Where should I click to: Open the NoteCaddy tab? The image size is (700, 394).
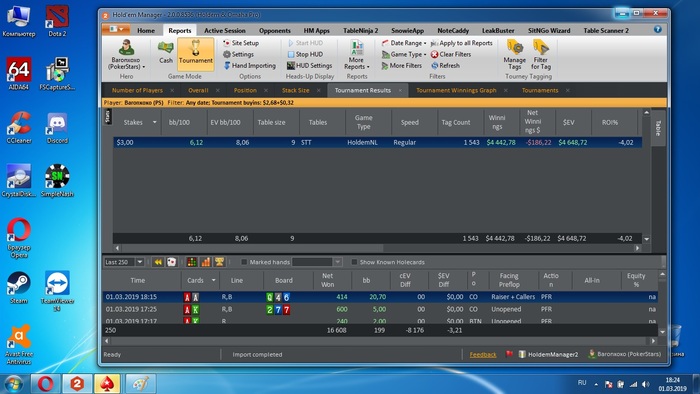[x=453, y=30]
